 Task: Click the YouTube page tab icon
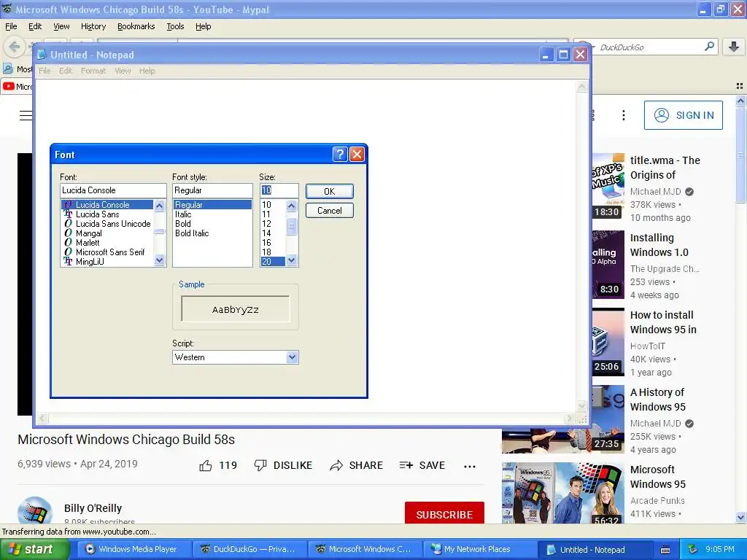point(9,86)
